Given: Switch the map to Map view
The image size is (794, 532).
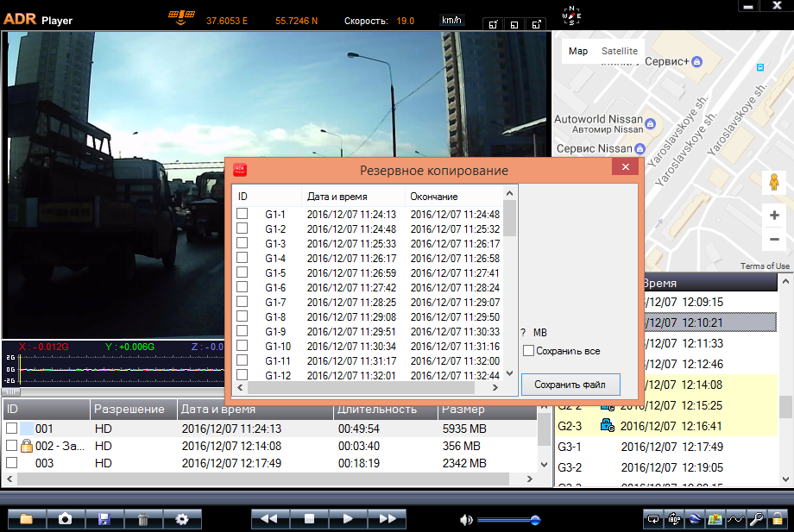Looking at the screenshot, I should click(578, 51).
